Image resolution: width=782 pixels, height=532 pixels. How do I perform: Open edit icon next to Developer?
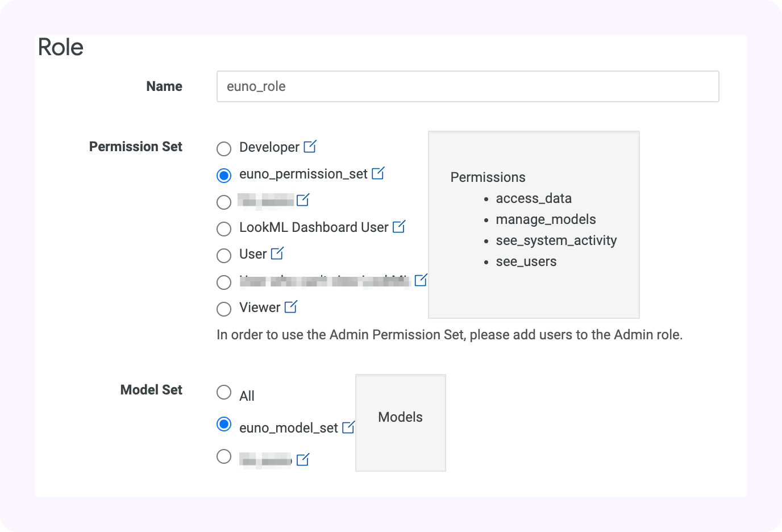tap(310, 147)
